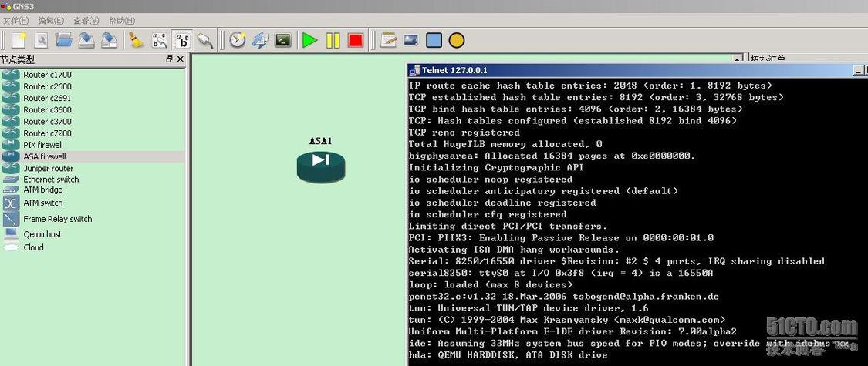
Task: Select Ethernet switch node type
Action: [93, 179]
